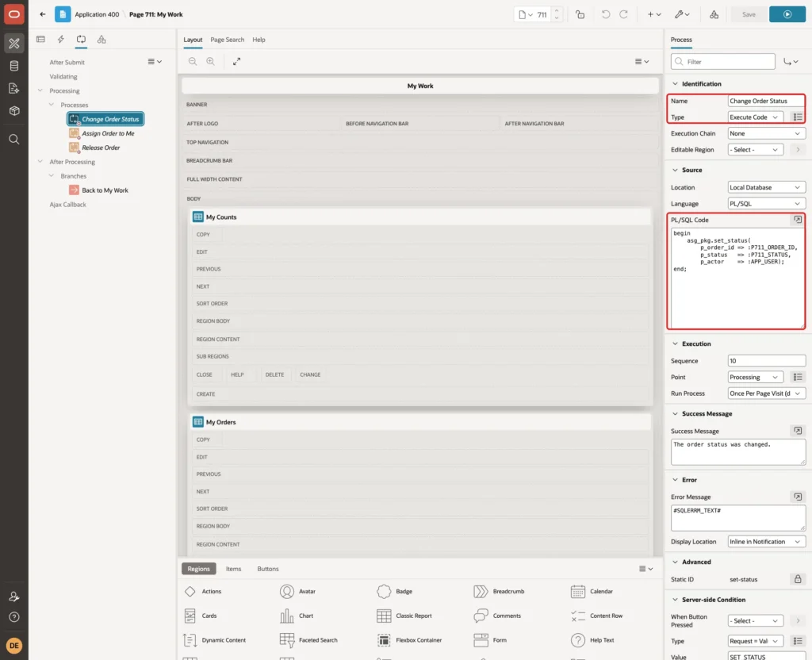Pick the Faceted Search region type
The image size is (812, 660).
click(308, 640)
